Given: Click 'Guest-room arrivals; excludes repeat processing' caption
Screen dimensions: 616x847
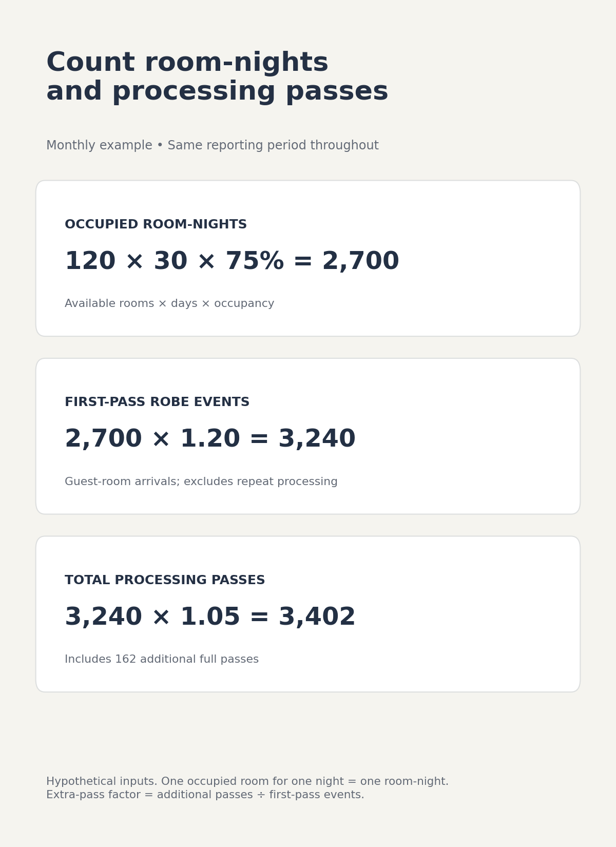Looking at the screenshot, I should pyautogui.click(x=201, y=482).
